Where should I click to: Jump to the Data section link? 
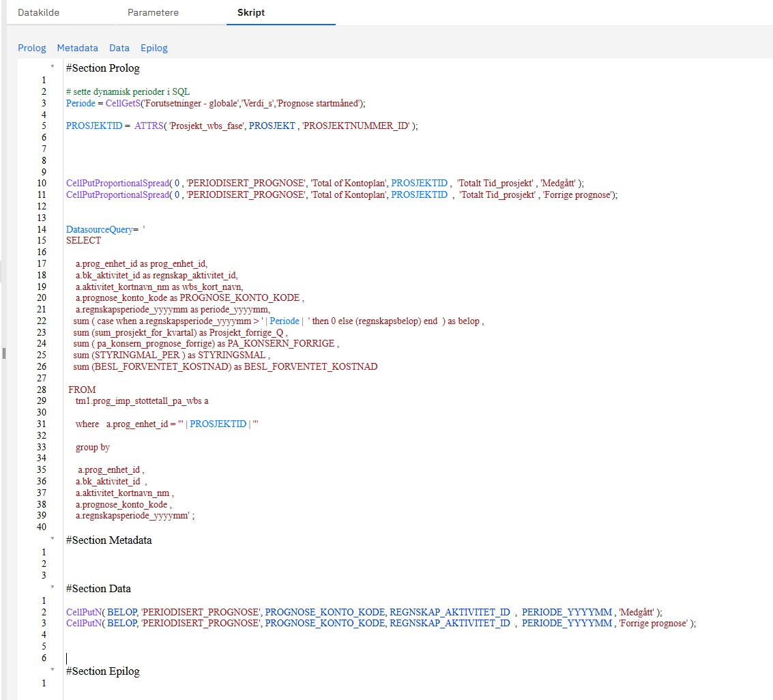click(x=119, y=48)
